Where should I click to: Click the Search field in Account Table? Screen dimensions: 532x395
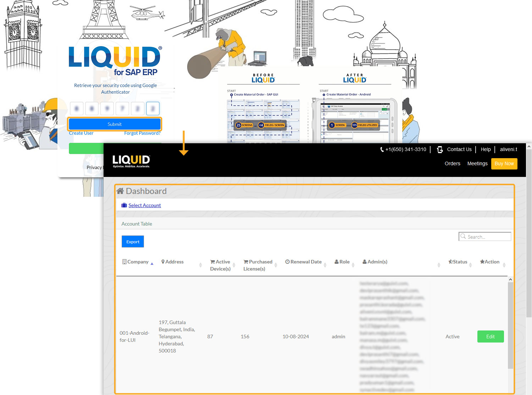click(485, 237)
